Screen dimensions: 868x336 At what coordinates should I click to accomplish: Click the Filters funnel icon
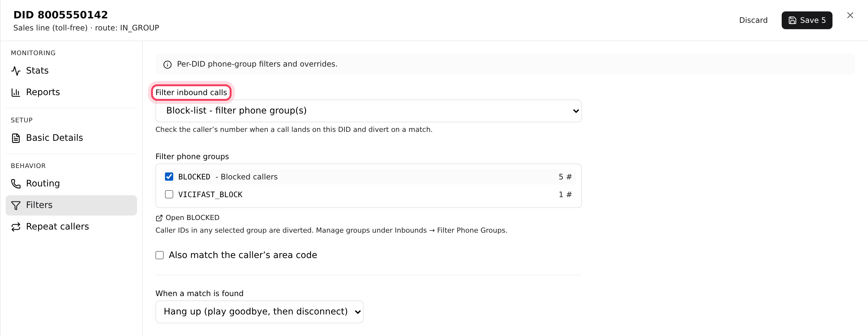tap(16, 205)
